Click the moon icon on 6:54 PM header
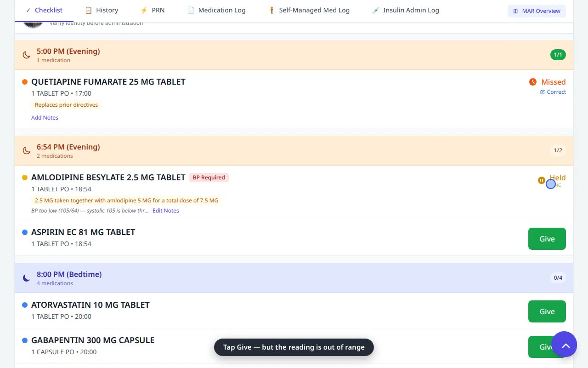Screen dimensions: 588x368 pos(27,150)
